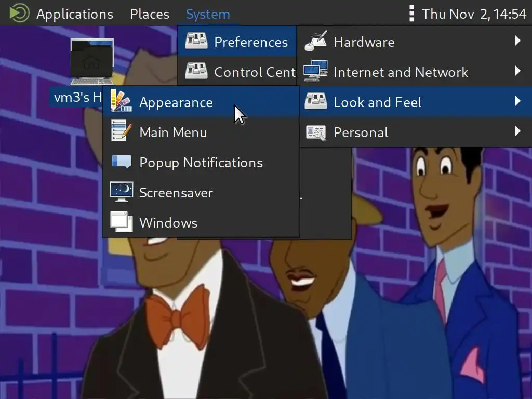This screenshot has width=532, height=399.
Task: Click the clock showing Thu Nov 2, 14:54
Action: (474, 14)
